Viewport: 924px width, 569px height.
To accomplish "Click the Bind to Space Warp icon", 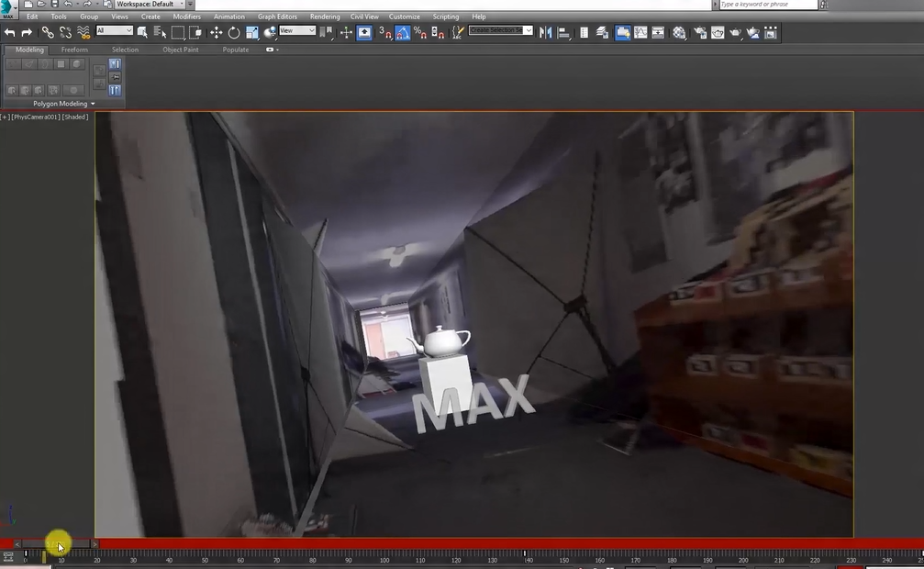I will (83, 32).
